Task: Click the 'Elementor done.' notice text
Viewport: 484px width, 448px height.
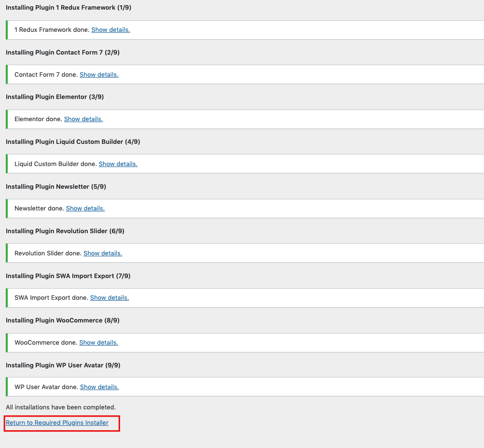Action: coord(38,119)
